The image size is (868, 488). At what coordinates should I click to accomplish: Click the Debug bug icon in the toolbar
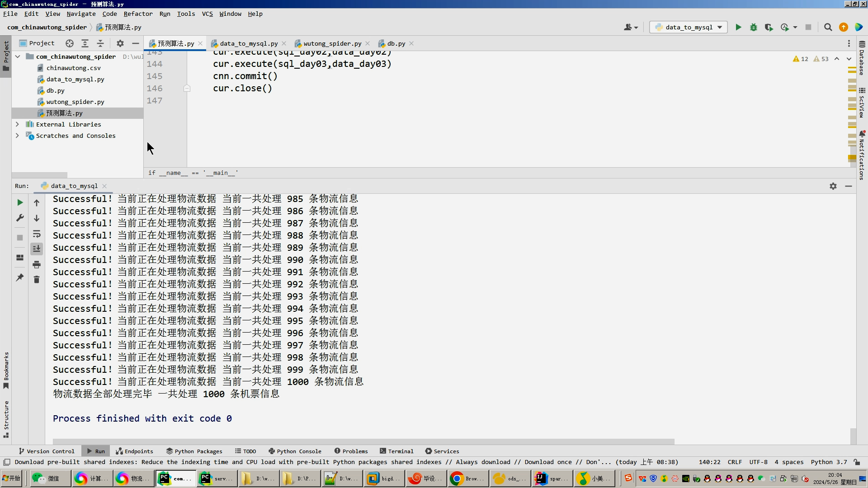pyautogui.click(x=753, y=28)
